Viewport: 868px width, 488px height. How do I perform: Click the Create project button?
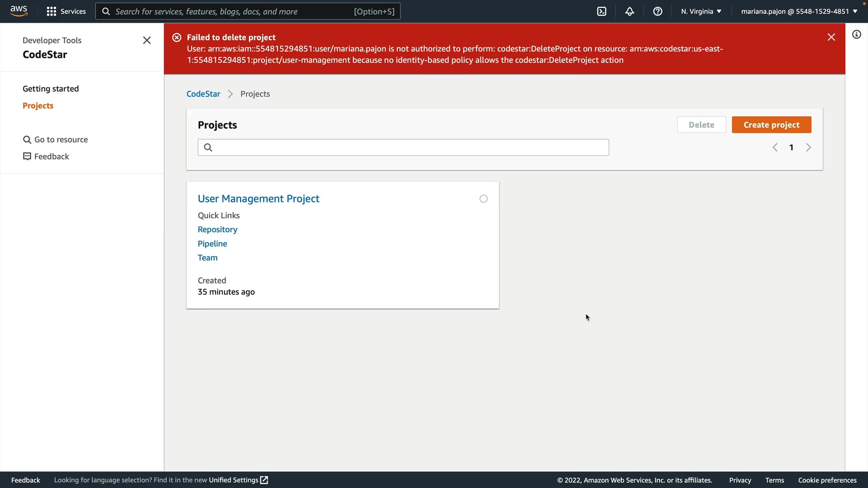(771, 125)
